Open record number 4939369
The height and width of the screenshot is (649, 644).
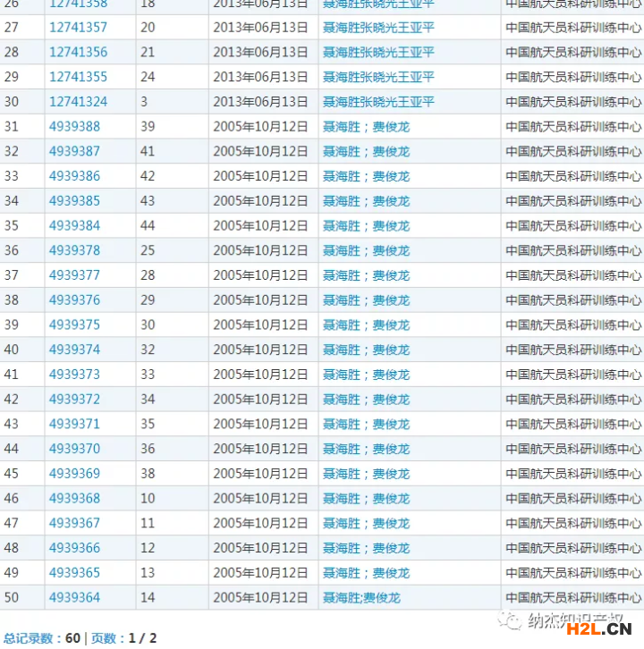coord(74,473)
